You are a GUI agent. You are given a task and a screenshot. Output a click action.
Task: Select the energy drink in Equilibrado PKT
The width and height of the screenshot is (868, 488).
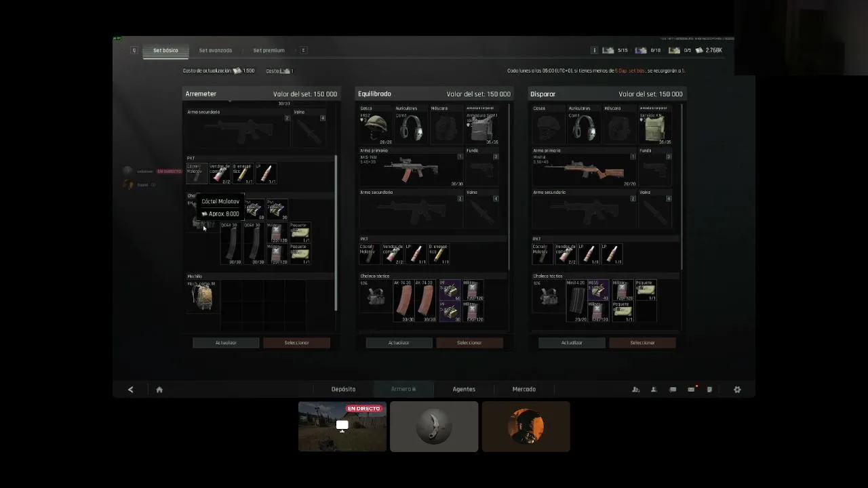click(x=439, y=254)
